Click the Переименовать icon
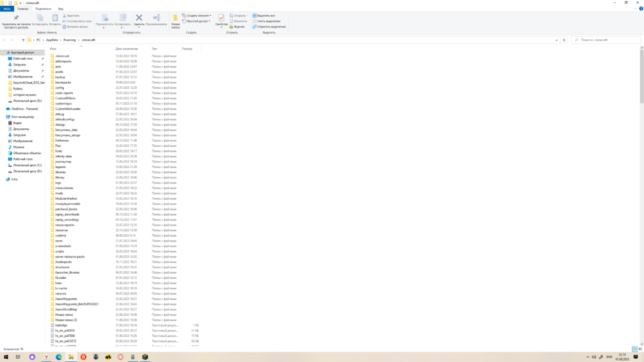This screenshot has height=362, width=644. click(x=156, y=17)
